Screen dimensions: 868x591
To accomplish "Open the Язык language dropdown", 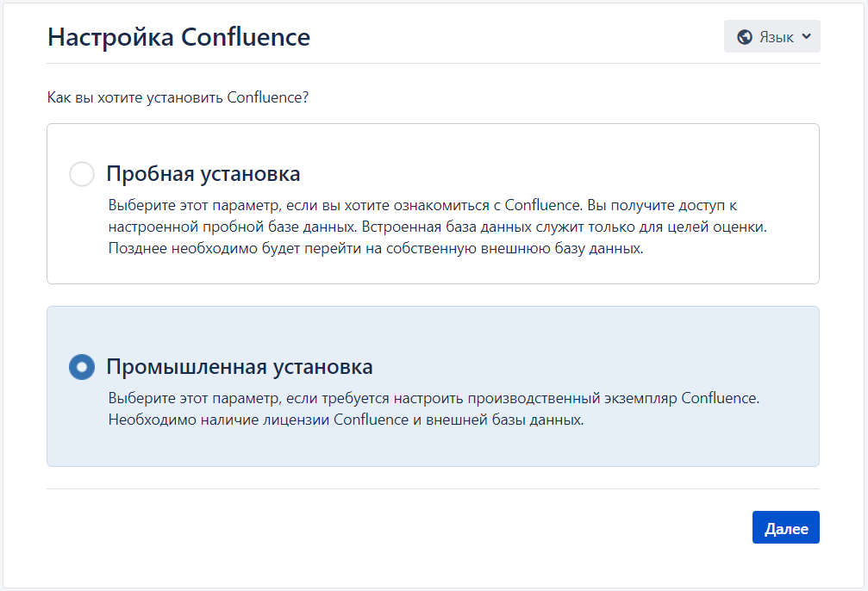I will [771, 36].
